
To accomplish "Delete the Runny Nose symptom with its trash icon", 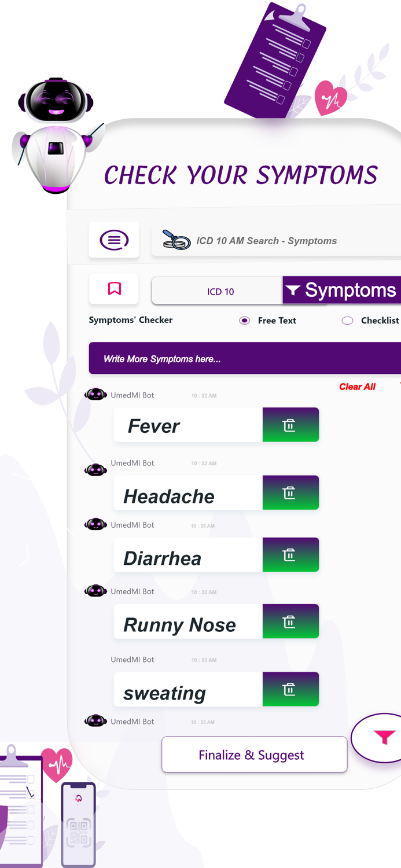I will tap(290, 621).
